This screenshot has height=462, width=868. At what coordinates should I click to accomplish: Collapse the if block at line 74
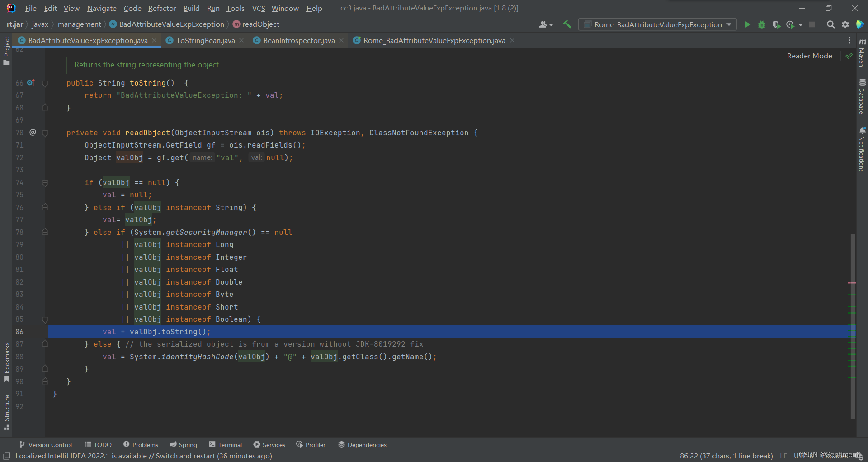pyautogui.click(x=45, y=183)
